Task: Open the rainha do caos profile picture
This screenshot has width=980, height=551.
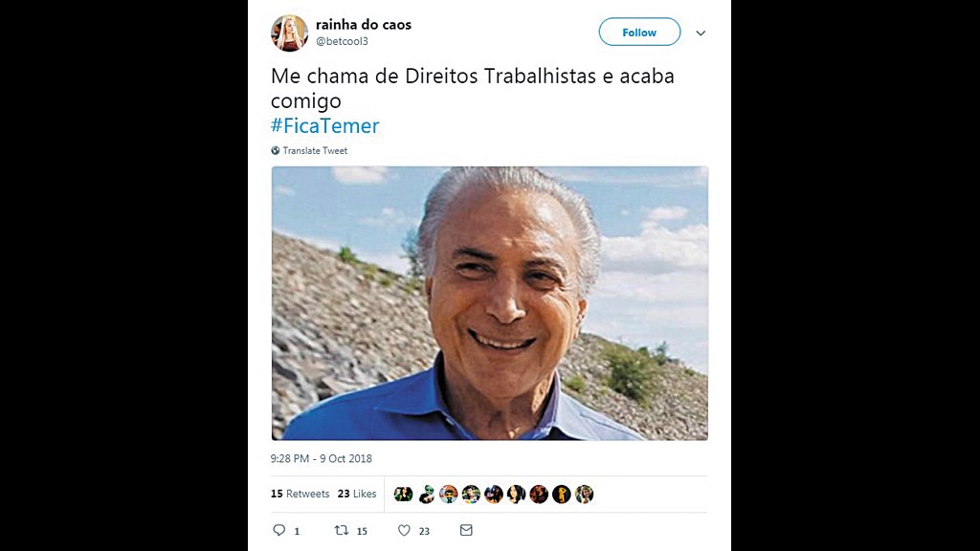Action: [x=289, y=33]
